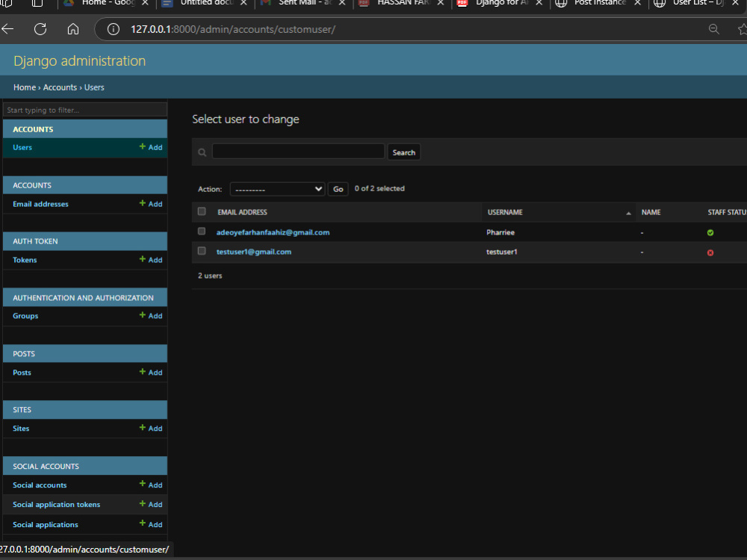Close the Home - Google Drive tab
747x560 pixels.
pyautogui.click(x=146, y=3)
